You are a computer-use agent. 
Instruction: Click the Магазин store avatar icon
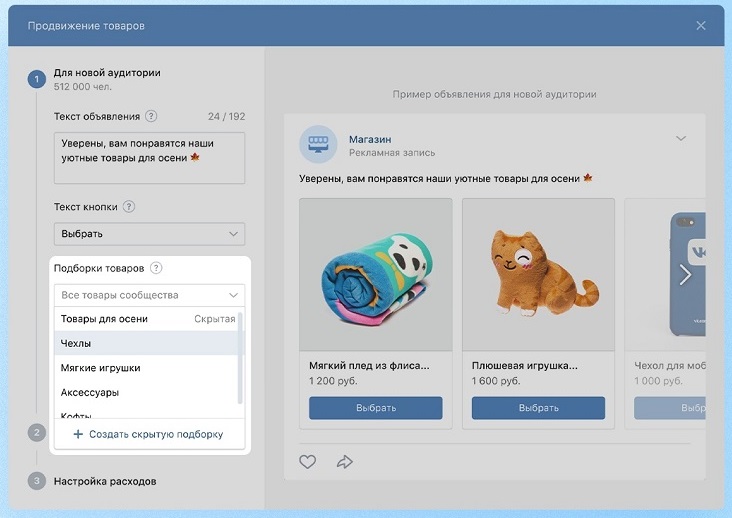319,145
